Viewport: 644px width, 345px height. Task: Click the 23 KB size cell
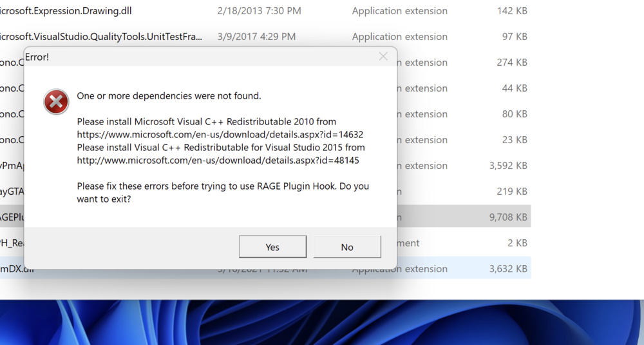(x=515, y=140)
